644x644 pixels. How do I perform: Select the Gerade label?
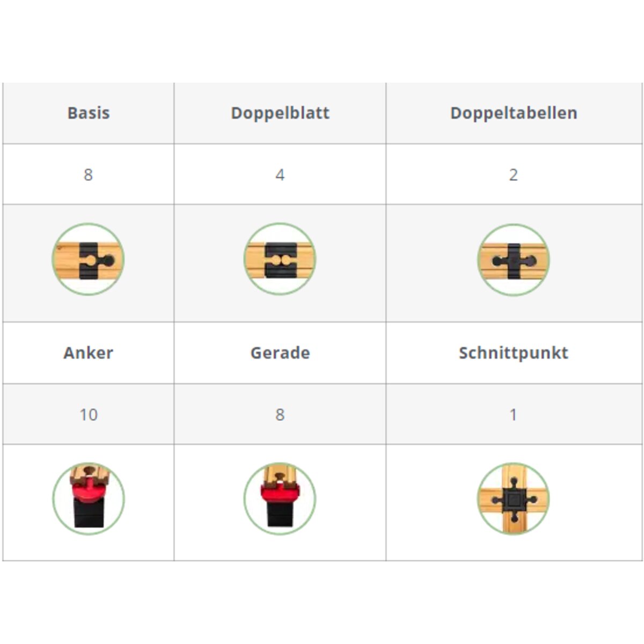(x=280, y=353)
